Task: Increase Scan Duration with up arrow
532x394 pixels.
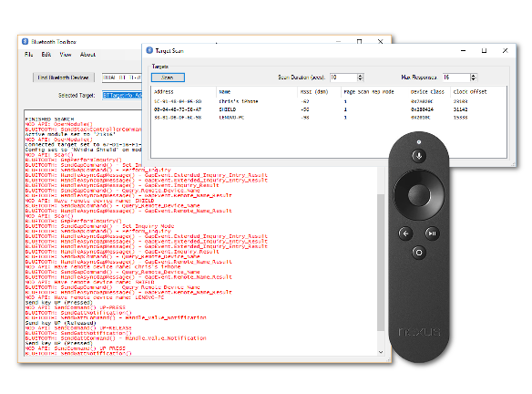Action: pos(361,76)
